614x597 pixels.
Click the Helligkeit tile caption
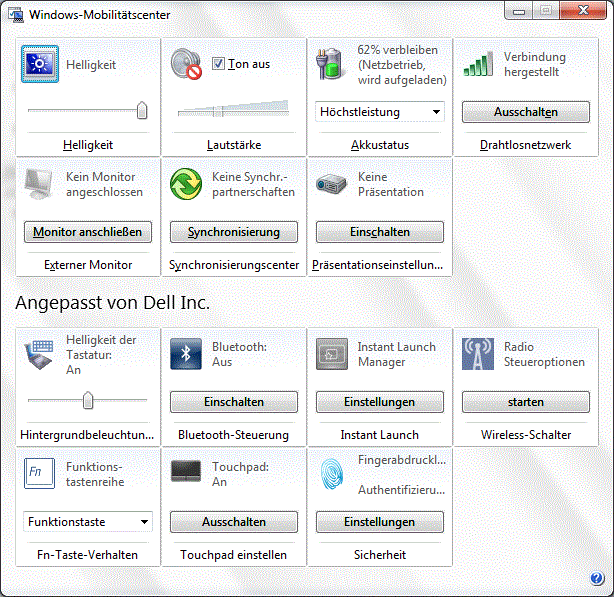pos(88,145)
